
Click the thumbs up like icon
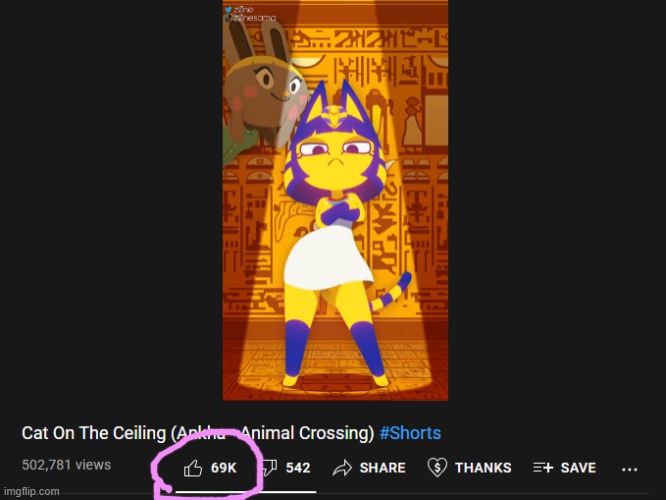pos(192,468)
